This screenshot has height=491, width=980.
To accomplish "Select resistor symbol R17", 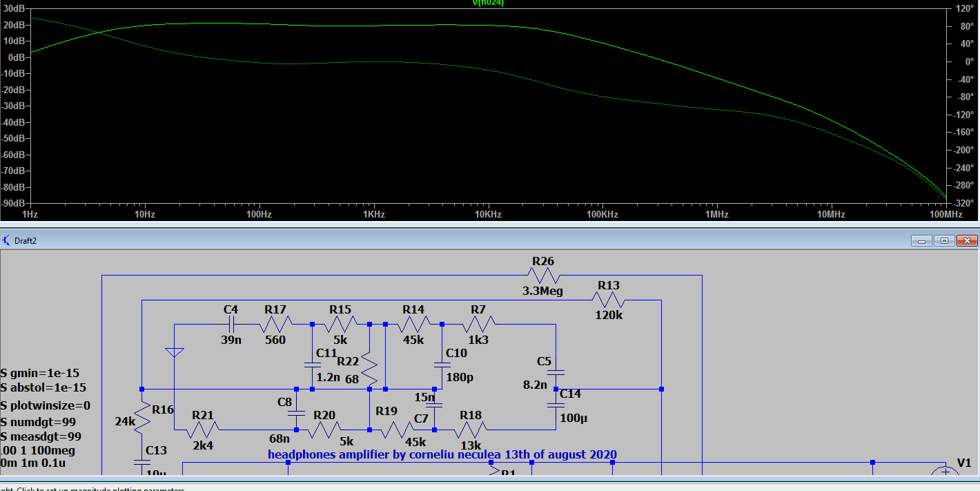I will [x=275, y=324].
